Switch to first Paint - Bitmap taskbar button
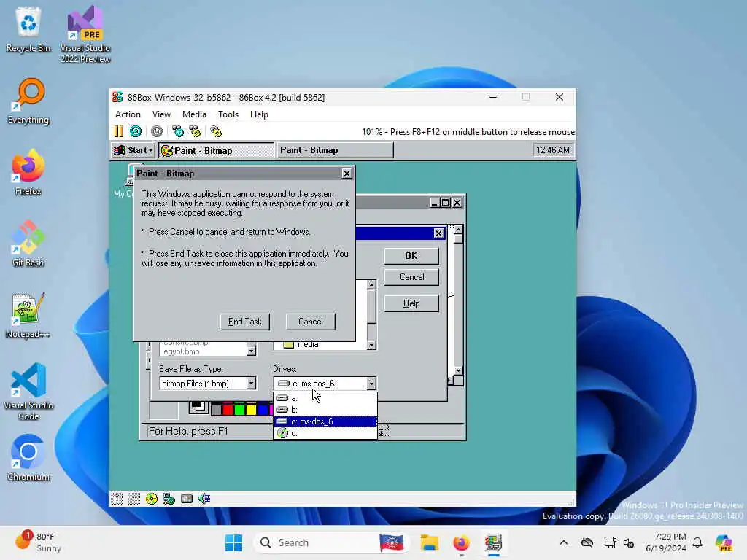The height and width of the screenshot is (560, 747). tap(217, 150)
